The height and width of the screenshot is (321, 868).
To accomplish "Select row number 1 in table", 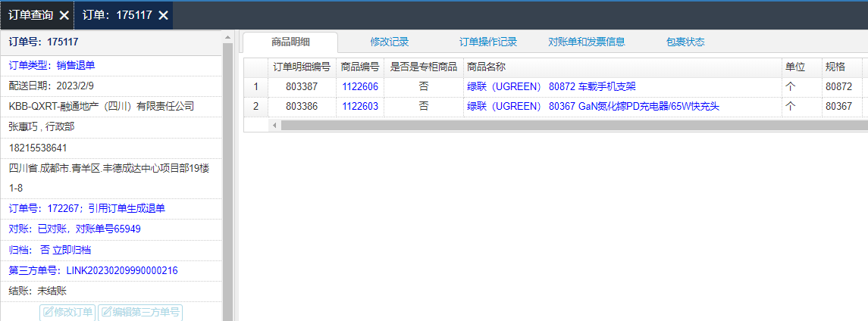I will pos(255,87).
